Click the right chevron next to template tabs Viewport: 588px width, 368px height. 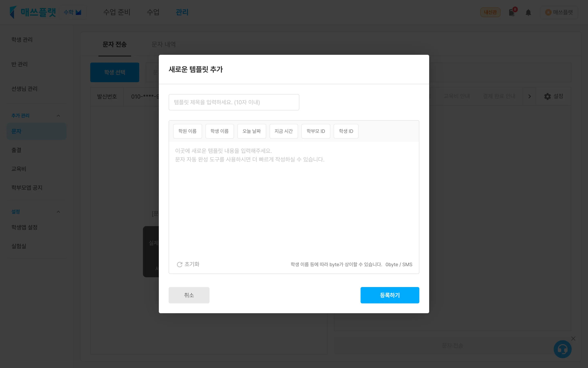[x=529, y=96]
